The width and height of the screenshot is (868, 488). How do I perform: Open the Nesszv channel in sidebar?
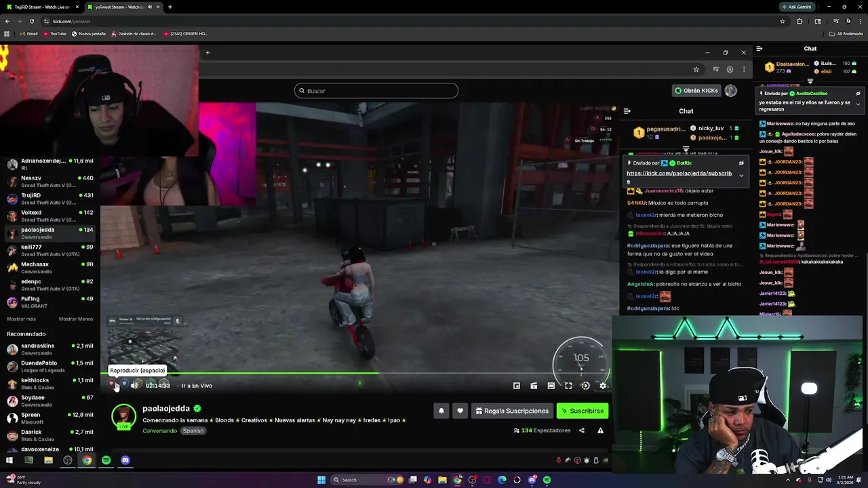50,182
